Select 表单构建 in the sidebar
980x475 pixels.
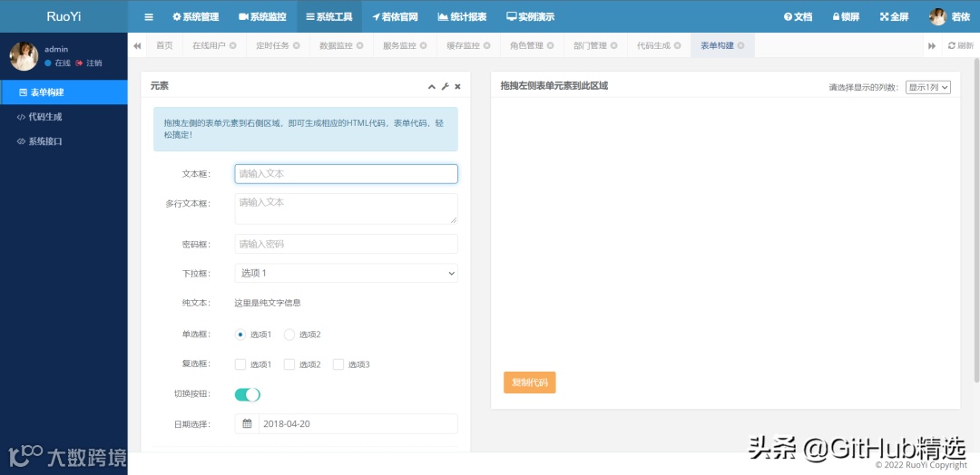point(64,92)
